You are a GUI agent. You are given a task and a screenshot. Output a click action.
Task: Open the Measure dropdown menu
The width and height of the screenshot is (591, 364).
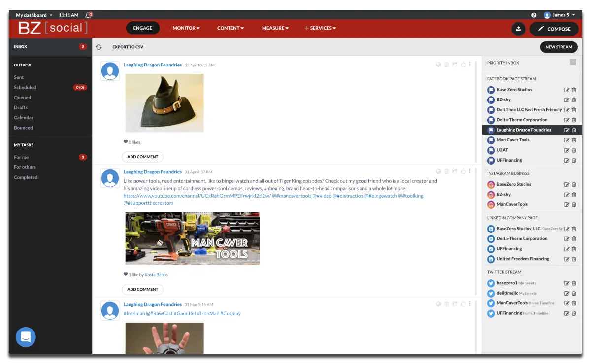tap(275, 28)
